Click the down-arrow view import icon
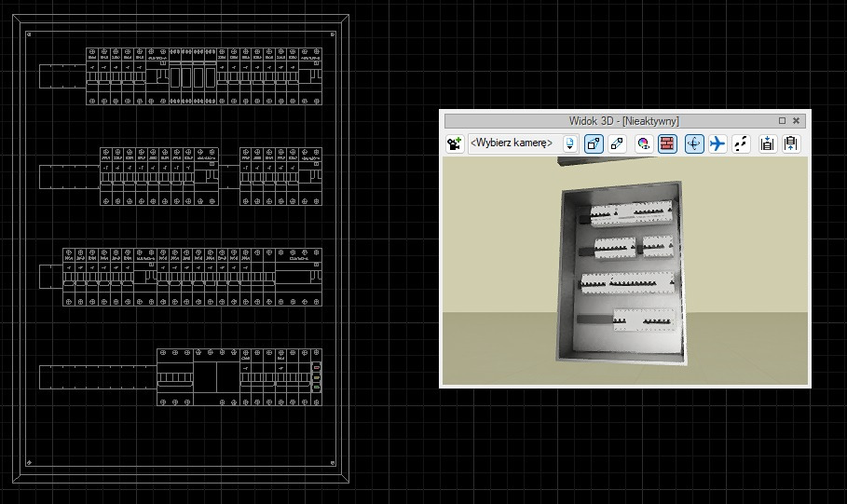Viewport: 847px width, 504px height. [768, 143]
